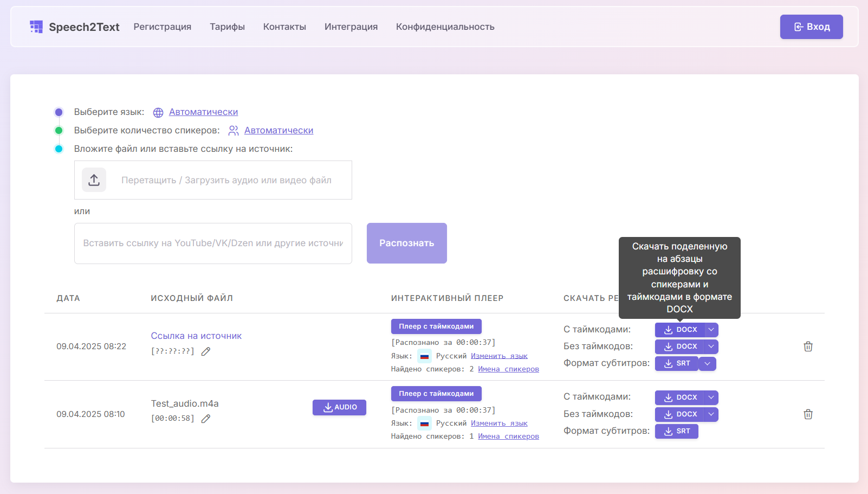Image resolution: width=868 pixels, height=494 pixels.
Task: Open the Тарифы menu item
Action: pos(227,27)
